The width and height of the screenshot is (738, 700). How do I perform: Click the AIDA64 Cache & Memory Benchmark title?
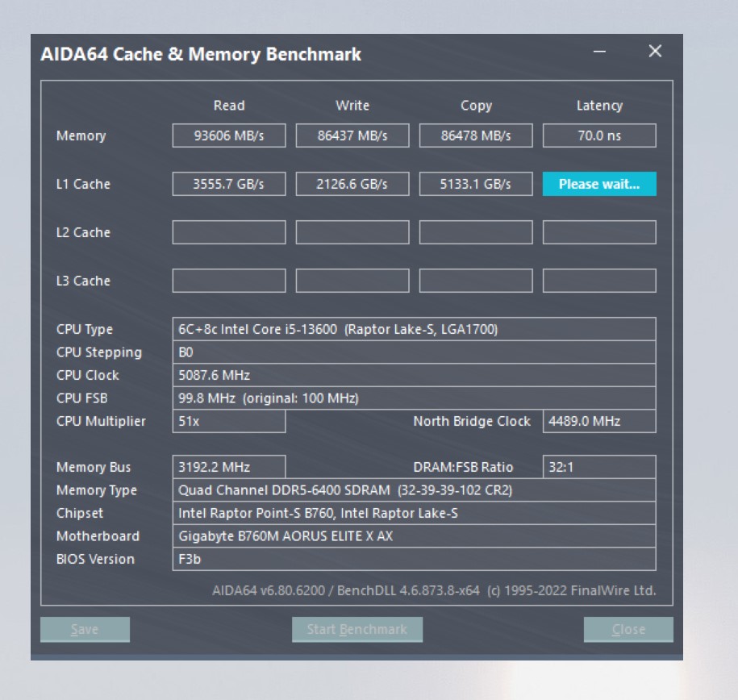[201, 55]
